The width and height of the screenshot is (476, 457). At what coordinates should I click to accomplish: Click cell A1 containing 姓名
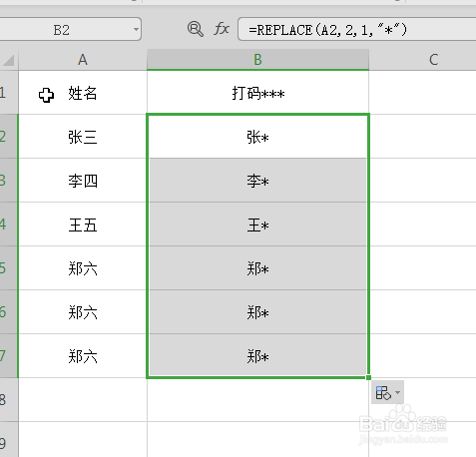[83, 93]
